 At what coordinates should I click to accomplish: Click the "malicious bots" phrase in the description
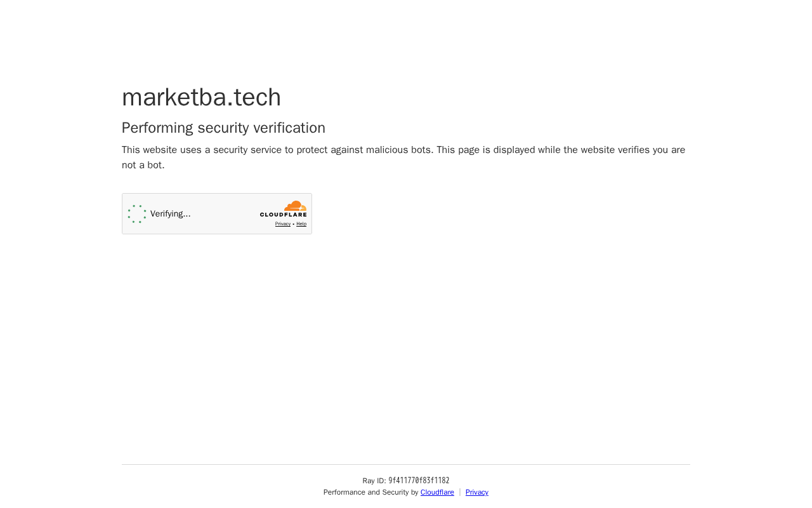(x=398, y=150)
